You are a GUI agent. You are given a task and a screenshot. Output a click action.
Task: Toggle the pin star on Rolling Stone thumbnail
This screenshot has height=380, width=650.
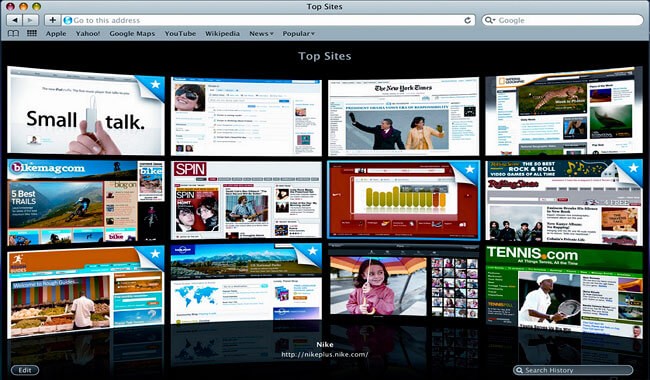pos(633,167)
